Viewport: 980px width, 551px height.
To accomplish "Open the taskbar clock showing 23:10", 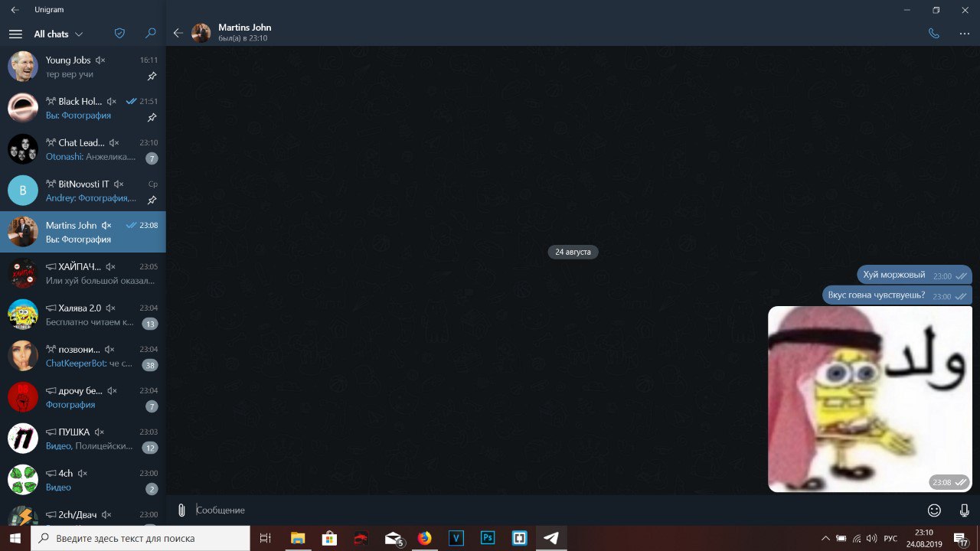I will pyautogui.click(x=923, y=538).
